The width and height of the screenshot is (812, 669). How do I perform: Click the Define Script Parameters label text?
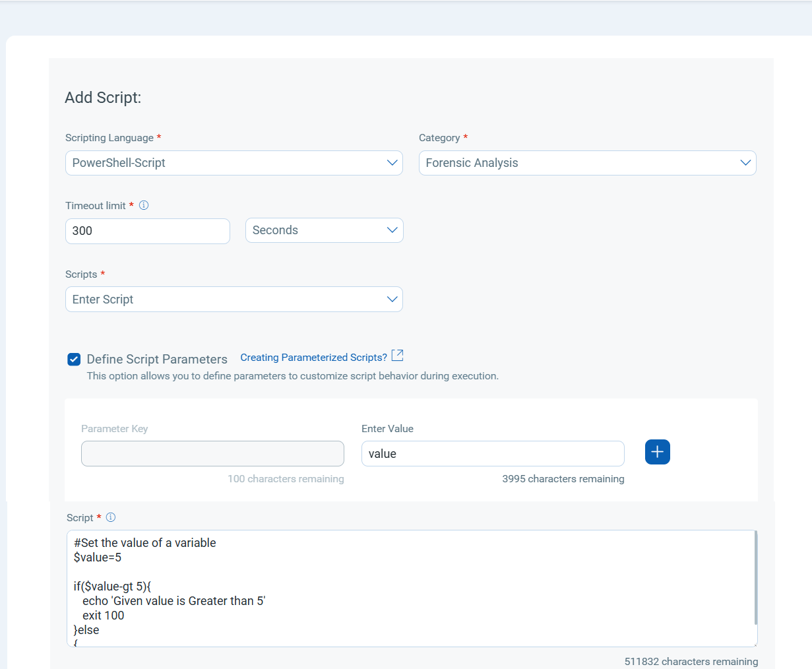pos(157,360)
